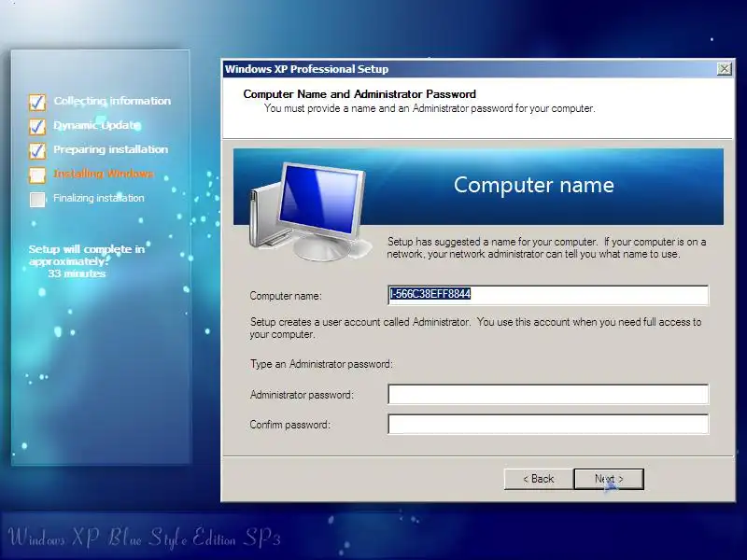Screen dimensions: 747x560
Task: Click the Confirm password field
Action: click(548, 424)
